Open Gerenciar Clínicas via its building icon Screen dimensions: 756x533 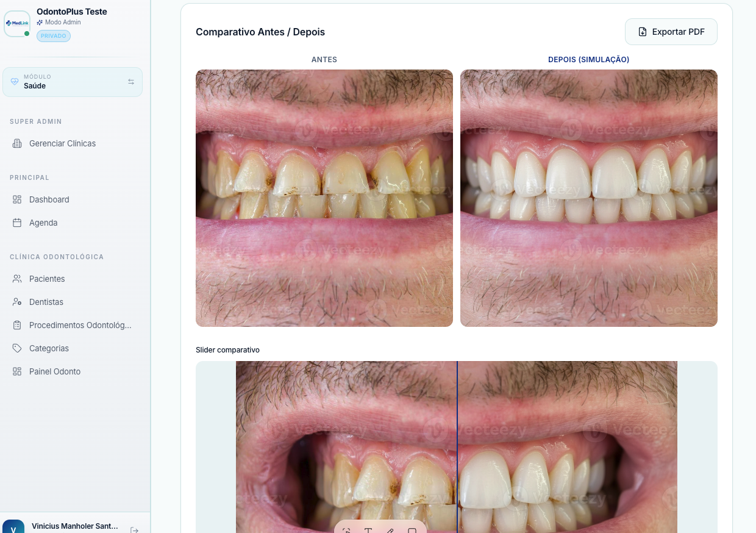pyautogui.click(x=17, y=143)
